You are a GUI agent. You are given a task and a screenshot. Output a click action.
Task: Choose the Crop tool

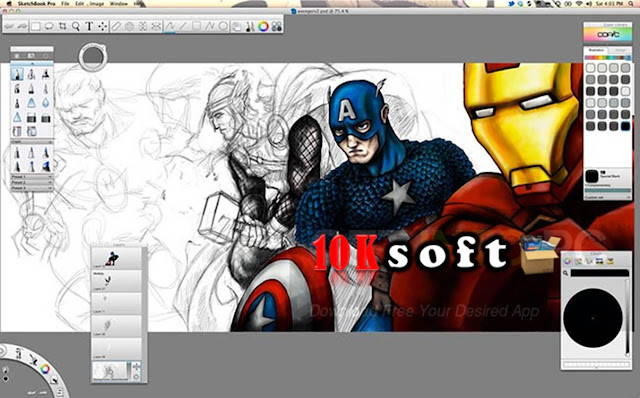[x=62, y=27]
